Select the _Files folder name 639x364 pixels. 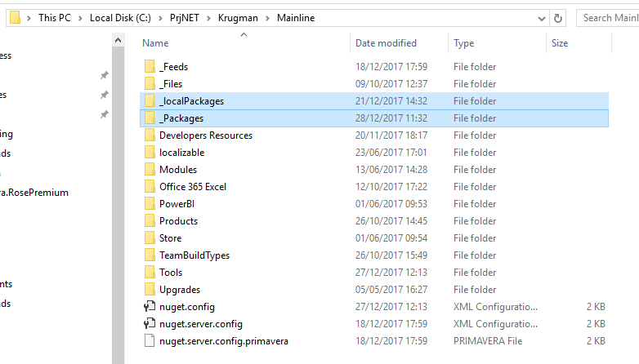click(171, 84)
